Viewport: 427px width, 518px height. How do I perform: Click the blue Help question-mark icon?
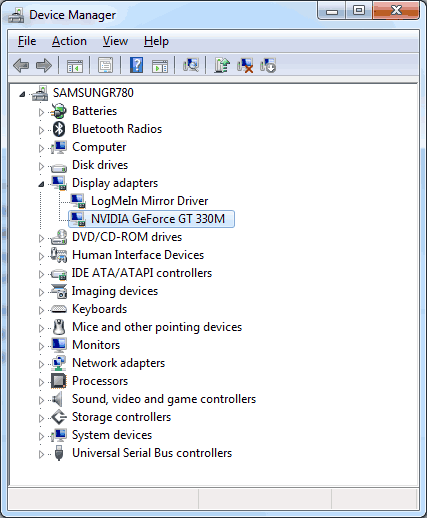tap(137, 65)
